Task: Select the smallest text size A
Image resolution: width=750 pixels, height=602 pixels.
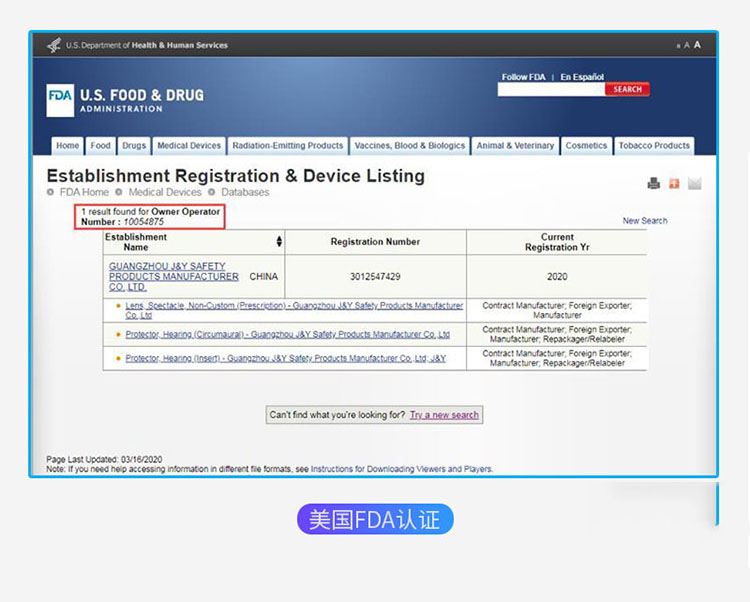Action: pos(678,46)
